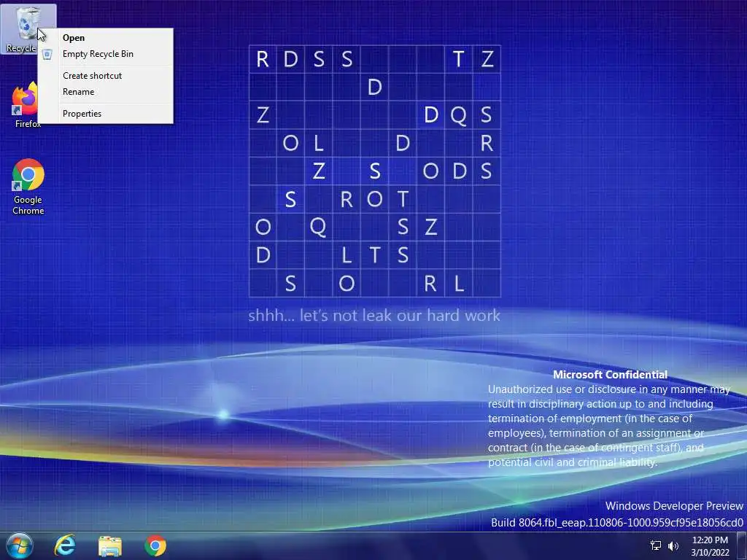747x560 pixels.
Task: Choose Empty Recycle Bin menu entry
Action: (105, 54)
